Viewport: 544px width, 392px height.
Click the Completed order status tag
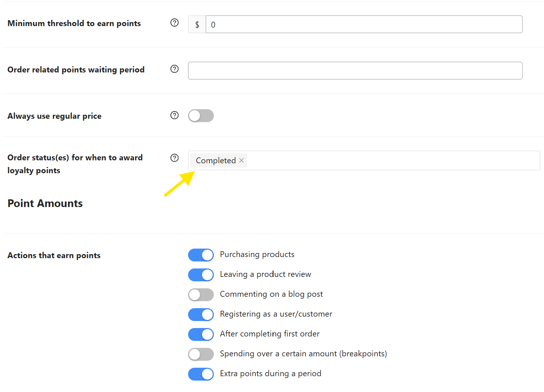(x=216, y=161)
